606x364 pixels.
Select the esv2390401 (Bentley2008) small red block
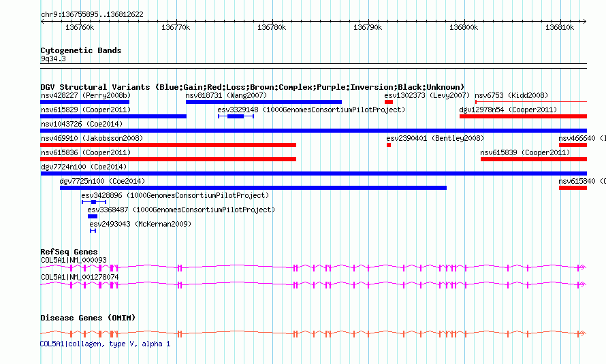(x=389, y=145)
